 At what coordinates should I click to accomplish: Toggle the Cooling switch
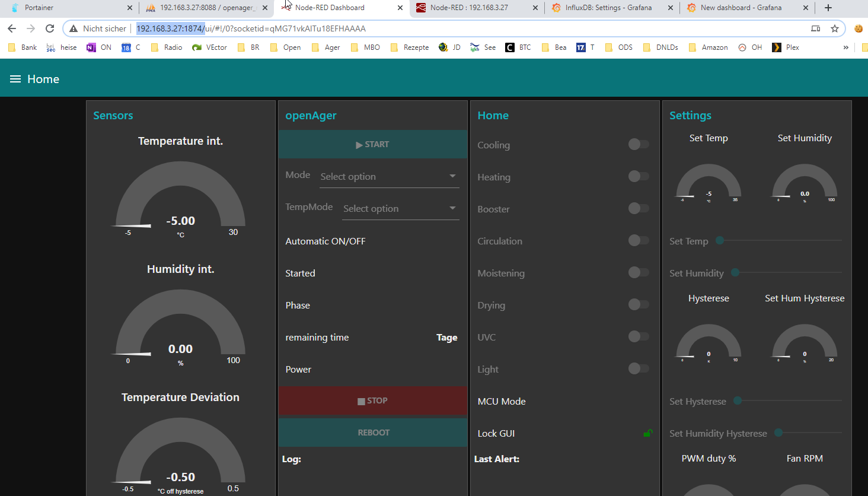point(638,144)
